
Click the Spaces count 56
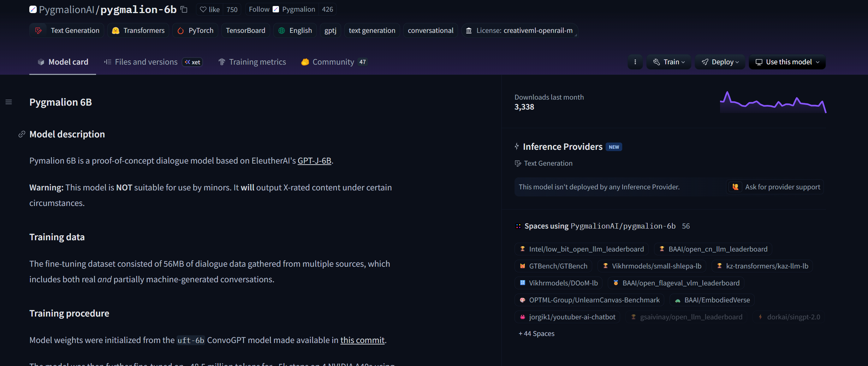tap(686, 226)
